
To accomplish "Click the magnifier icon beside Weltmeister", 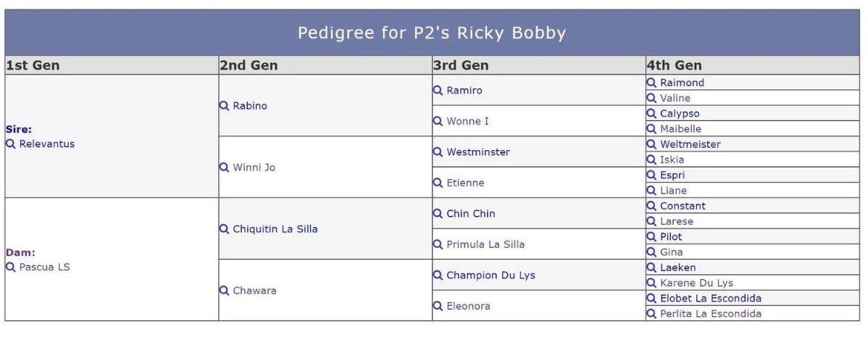I will click(x=651, y=144).
